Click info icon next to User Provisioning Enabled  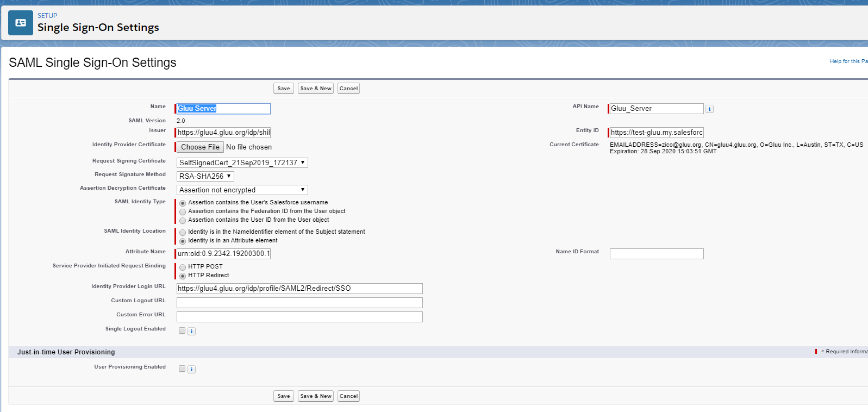pyautogui.click(x=192, y=370)
